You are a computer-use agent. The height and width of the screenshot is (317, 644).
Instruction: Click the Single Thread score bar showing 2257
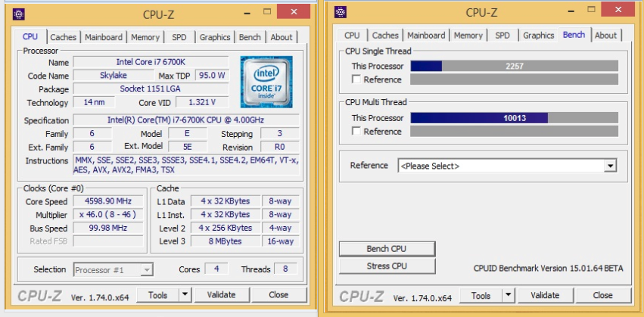coord(514,66)
